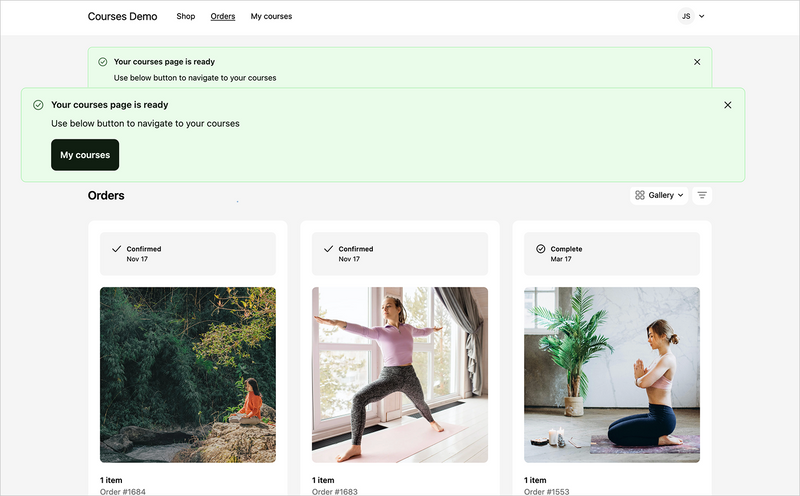Viewport: 800px width, 496px height.
Task: Click the success check icon in the front notification
Action: click(38, 105)
